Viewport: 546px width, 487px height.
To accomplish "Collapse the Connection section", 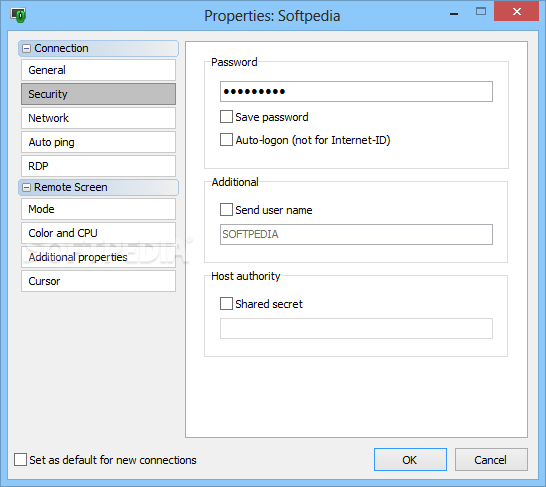I will 26,48.
